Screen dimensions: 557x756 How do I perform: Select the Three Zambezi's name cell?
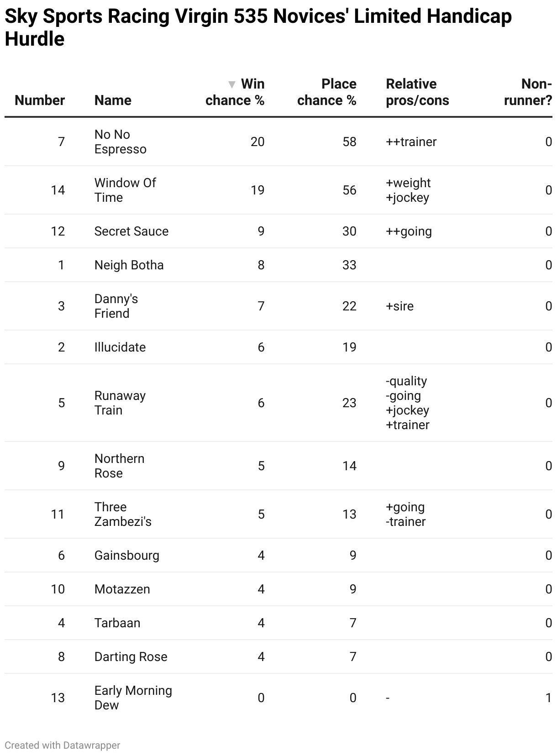123,514
